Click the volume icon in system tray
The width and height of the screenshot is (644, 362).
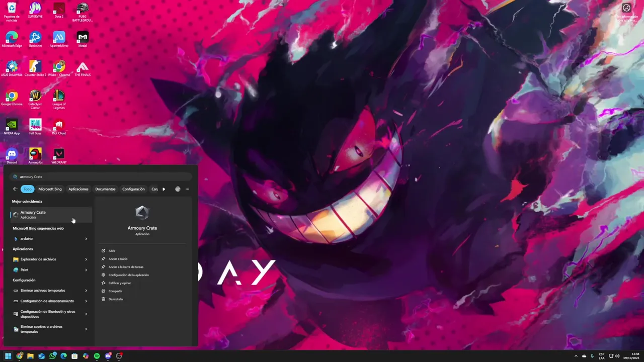tap(617, 356)
